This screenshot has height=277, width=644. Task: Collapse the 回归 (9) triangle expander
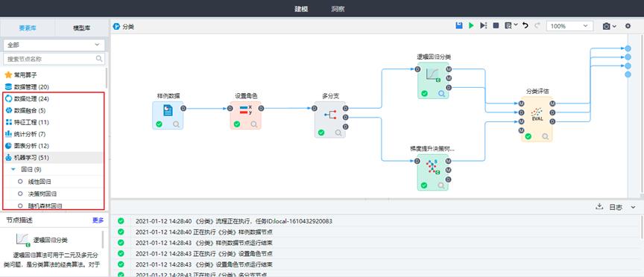(x=13, y=169)
